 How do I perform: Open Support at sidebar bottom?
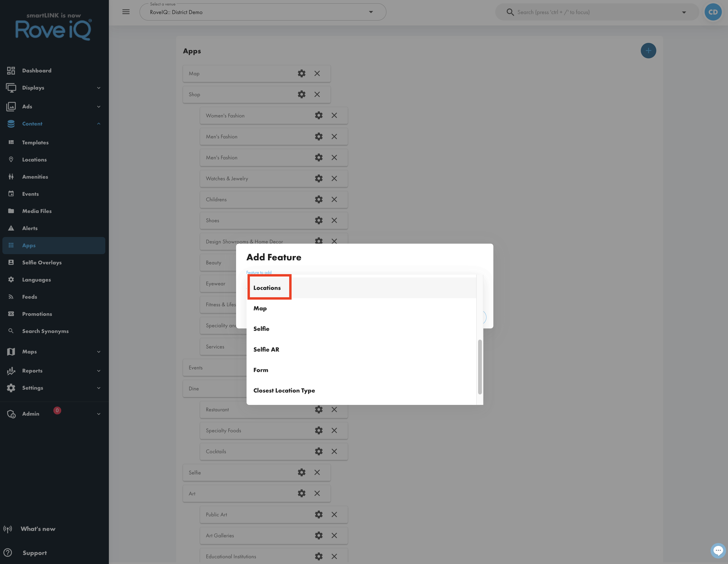point(35,553)
